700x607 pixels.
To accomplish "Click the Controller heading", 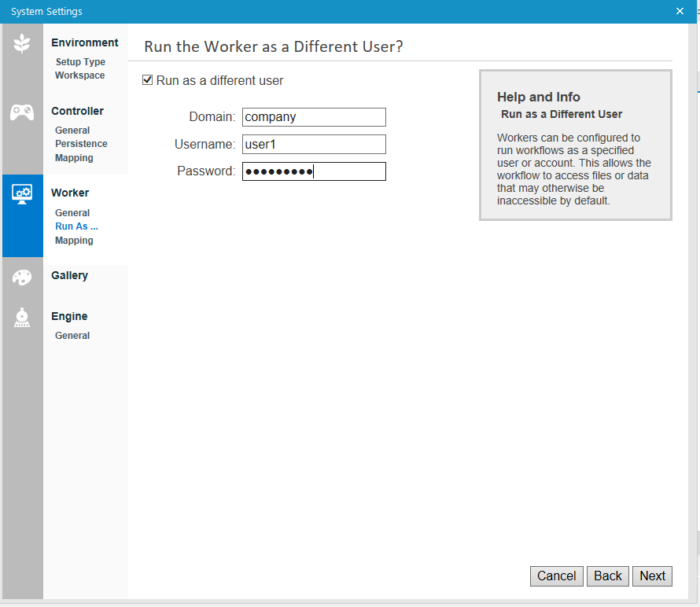I will click(x=77, y=111).
